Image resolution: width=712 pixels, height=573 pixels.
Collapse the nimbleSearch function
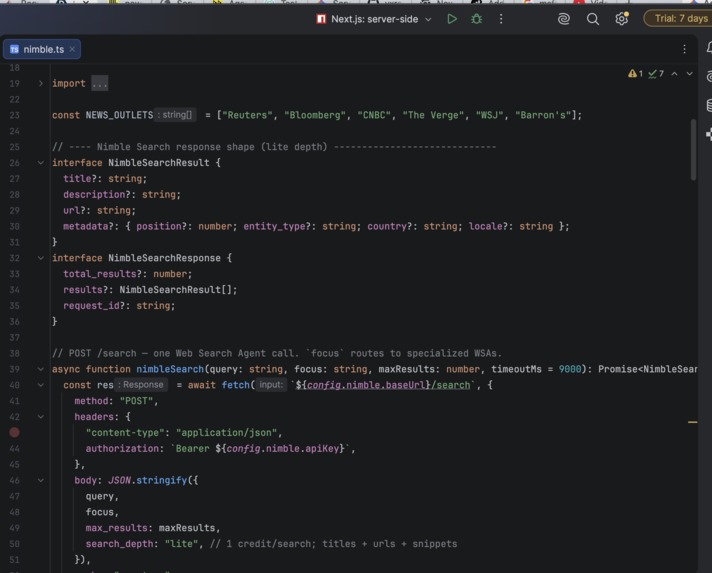tap(40, 369)
